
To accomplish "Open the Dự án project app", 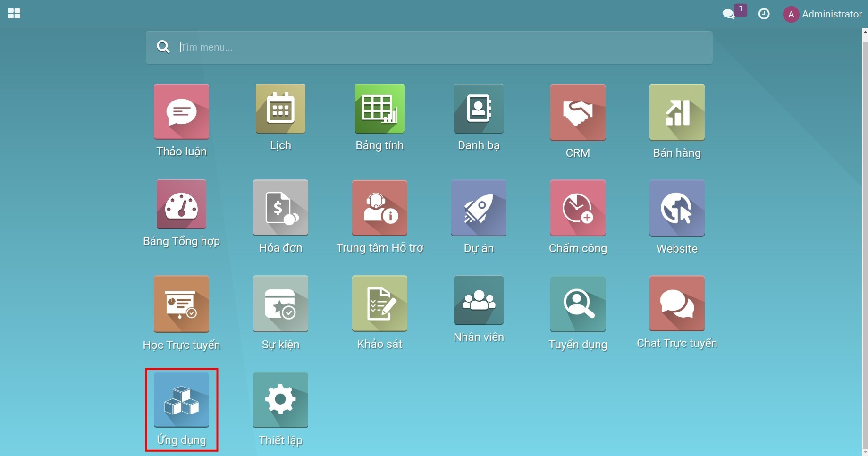I will point(479,208).
